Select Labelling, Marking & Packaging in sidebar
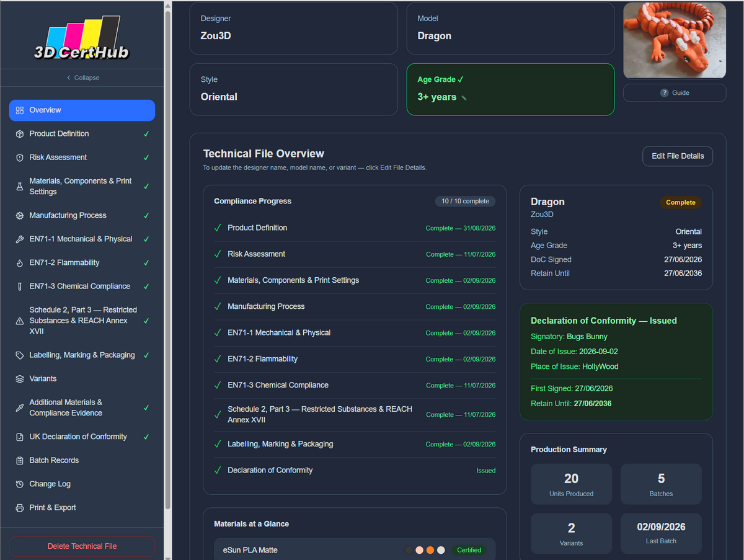The height and width of the screenshot is (560, 744). click(x=82, y=355)
